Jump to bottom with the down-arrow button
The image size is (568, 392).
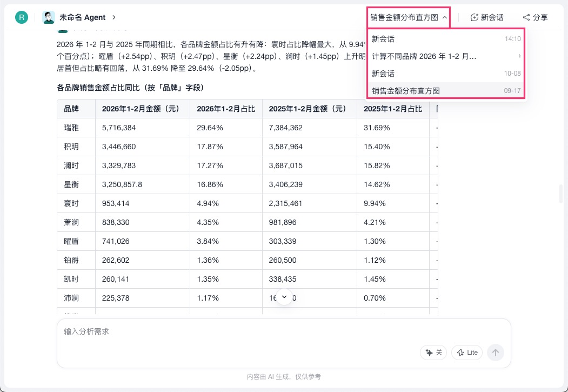284,297
